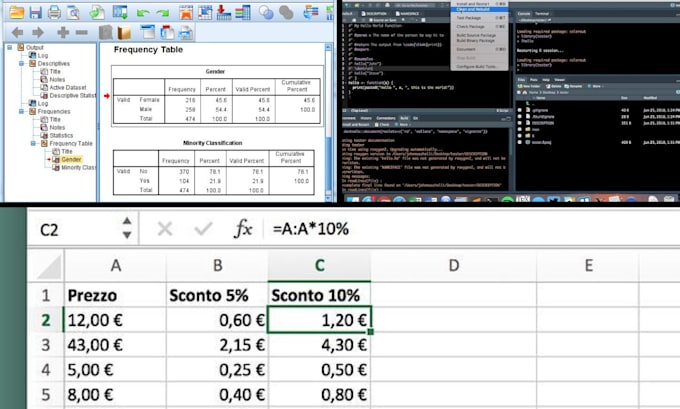Collapse the Descriptives tree node
The width and height of the screenshot is (680, 409).
[x=22, y=63]
